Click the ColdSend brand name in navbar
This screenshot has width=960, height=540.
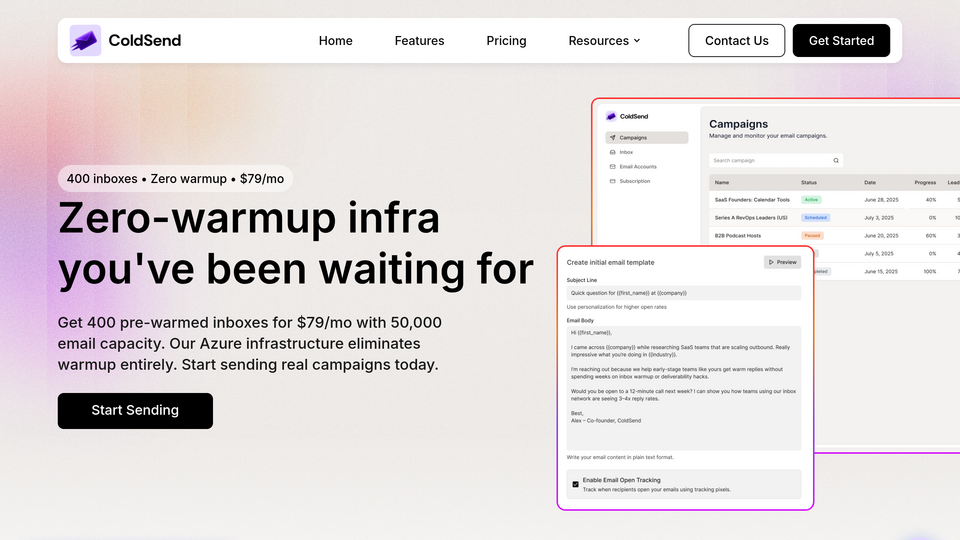(144, 40)
